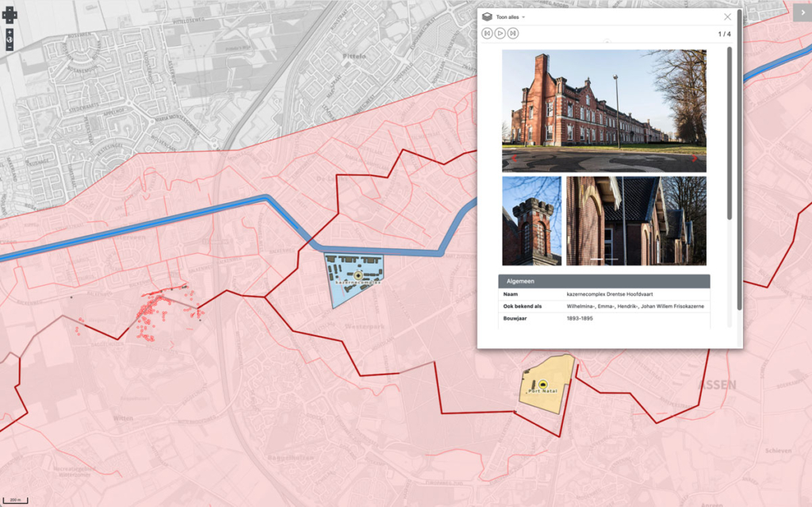812x507 pixels.
Task: Pan the map down with the arrow pad
Action: coord(10,19)
